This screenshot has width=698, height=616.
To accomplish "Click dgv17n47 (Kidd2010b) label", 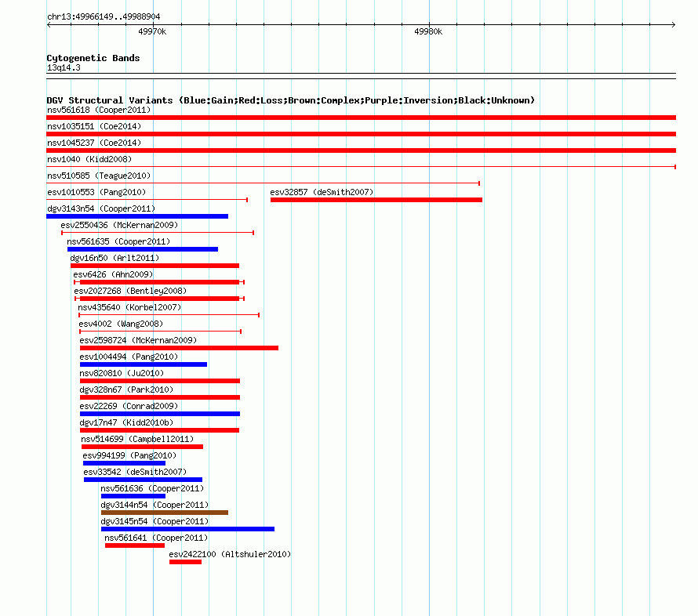I will (x=126, y=422).
